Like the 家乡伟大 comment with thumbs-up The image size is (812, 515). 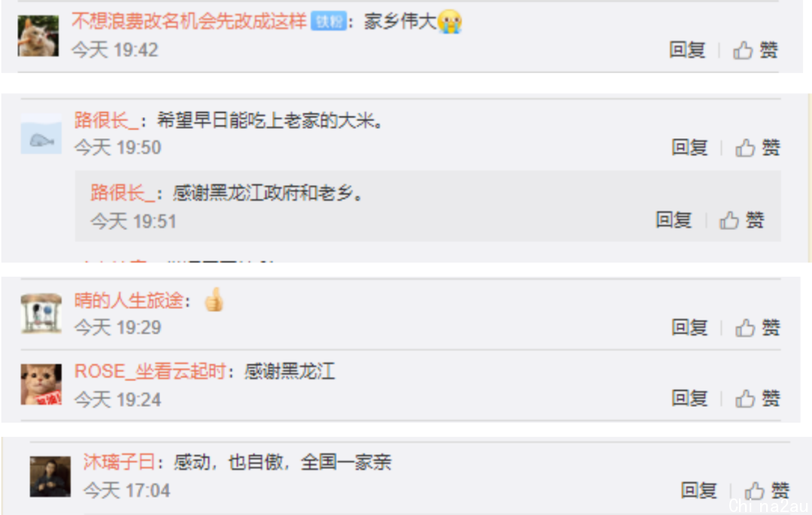coord(755,50)
